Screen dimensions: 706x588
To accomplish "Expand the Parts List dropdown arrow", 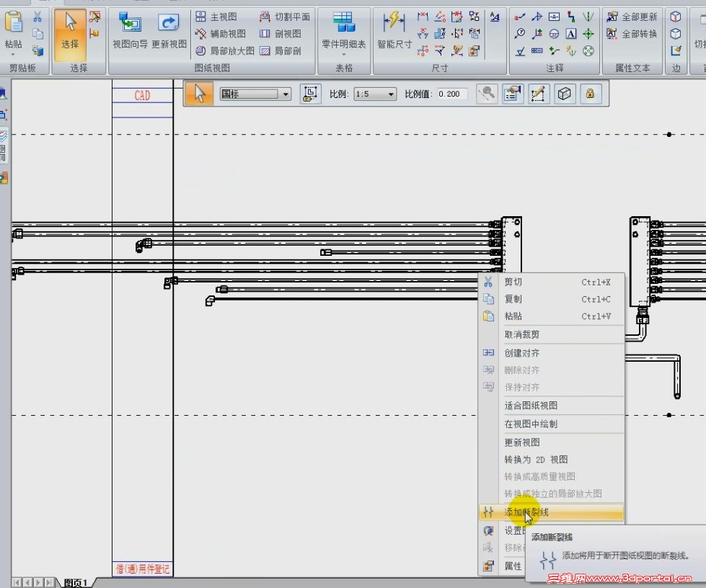I will coord(343,55).
